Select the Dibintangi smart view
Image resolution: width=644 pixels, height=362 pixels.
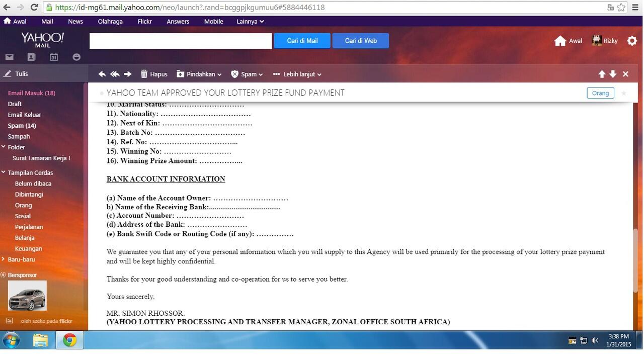point(29,194)
